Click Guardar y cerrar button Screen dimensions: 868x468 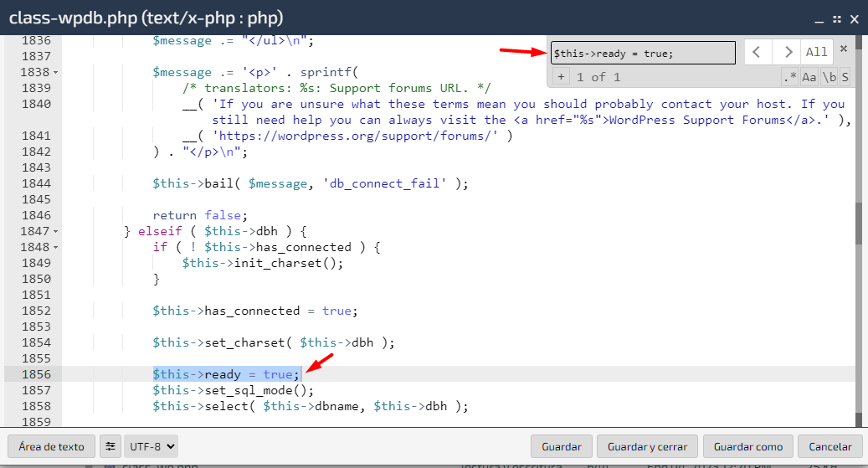[647, 446]
